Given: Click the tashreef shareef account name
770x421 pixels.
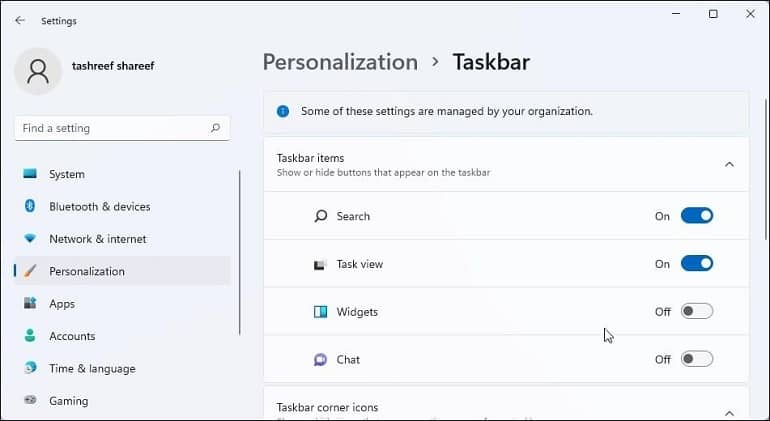Looking at the screenshot, I should [x=113, y=66].
